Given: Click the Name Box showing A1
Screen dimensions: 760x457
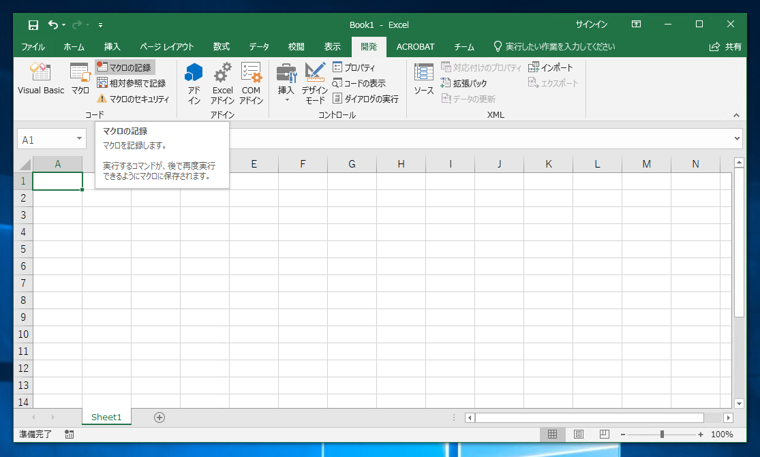Looking at the screenshot, I should [47, 140].
